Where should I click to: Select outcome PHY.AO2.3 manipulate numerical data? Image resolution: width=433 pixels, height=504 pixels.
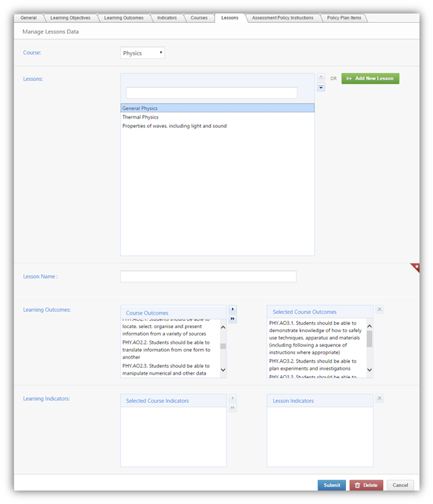pyautogui.click(x=170, y=370)
